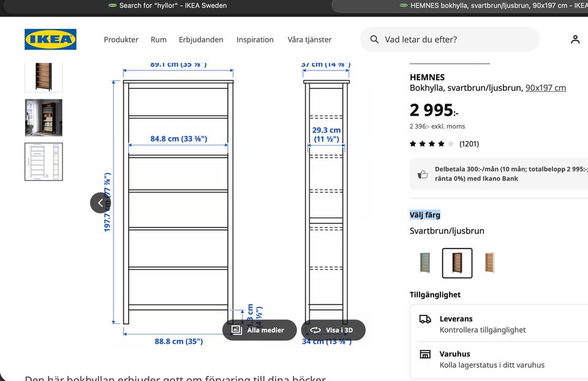Click the store building icon
The image size is (588, 381).
424,354
